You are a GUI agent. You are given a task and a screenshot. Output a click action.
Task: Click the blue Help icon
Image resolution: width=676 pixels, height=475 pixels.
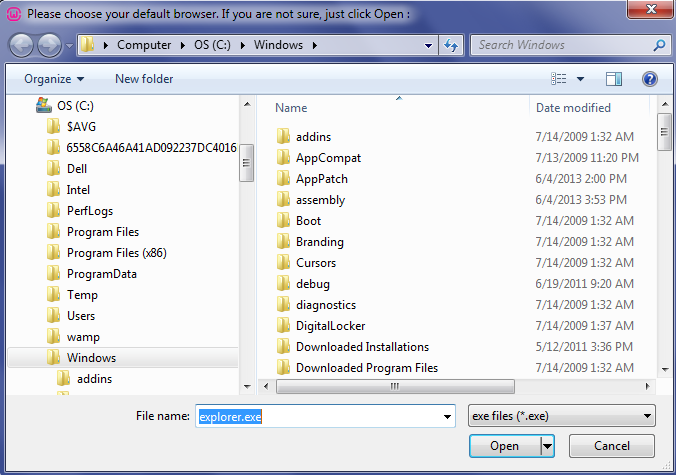click(649, 79)
